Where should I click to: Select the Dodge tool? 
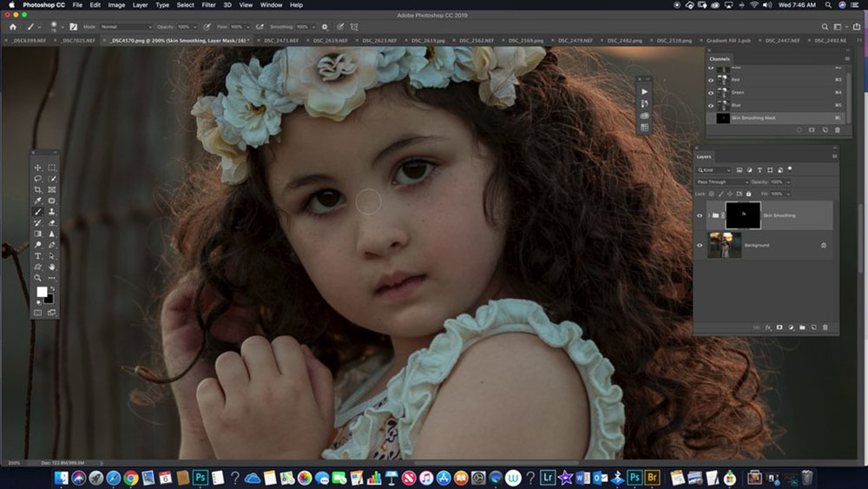pos(37,245)
